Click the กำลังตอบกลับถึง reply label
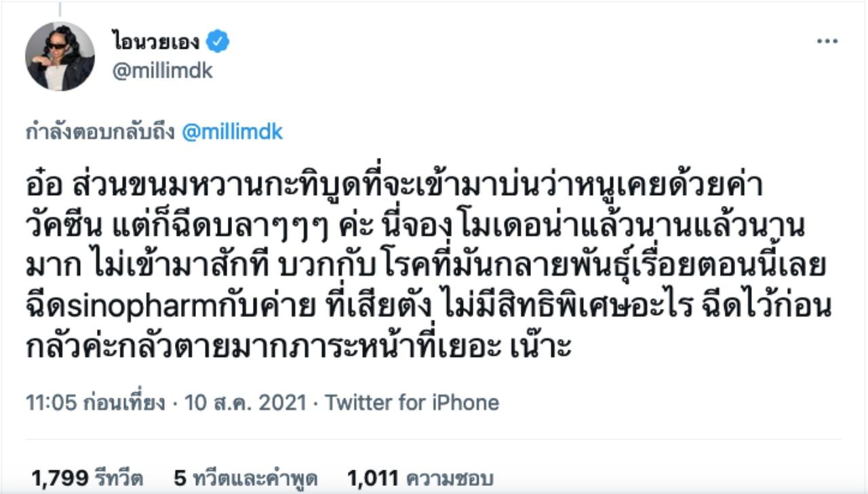Image resolution: width=868 pixels, height=494 pixels. tap(102, 132)
